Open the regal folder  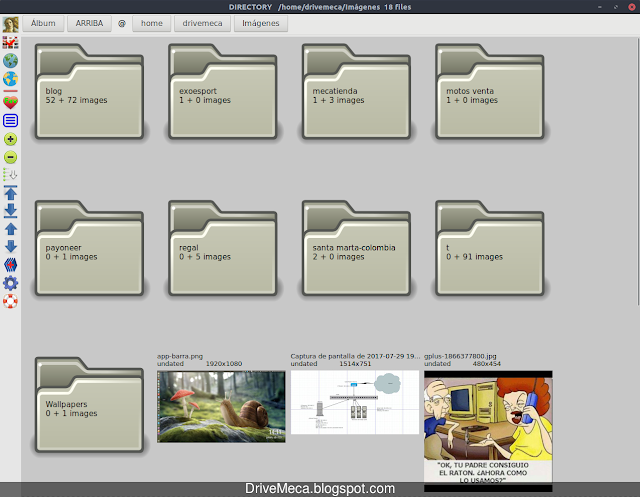[x=223, y=248]
